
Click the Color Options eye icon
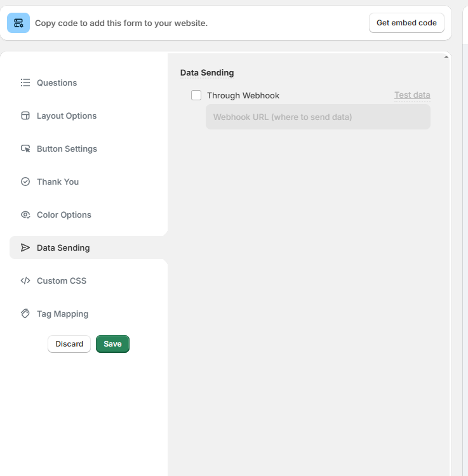pyautogui.click(x=25, y=215)
